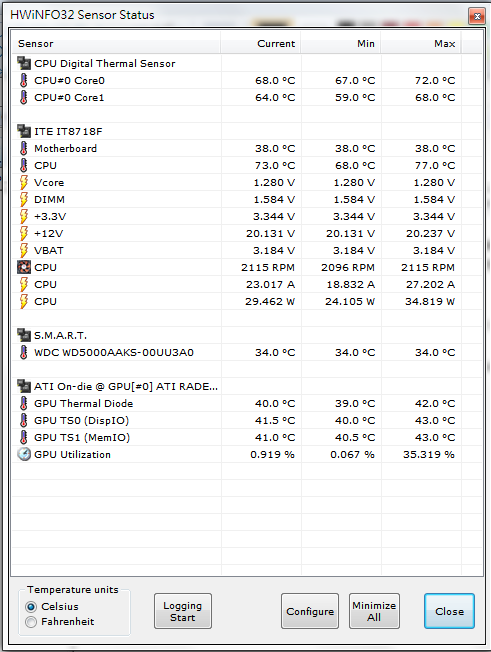
Task: Click the Max column header
Action: click(420, 44)
